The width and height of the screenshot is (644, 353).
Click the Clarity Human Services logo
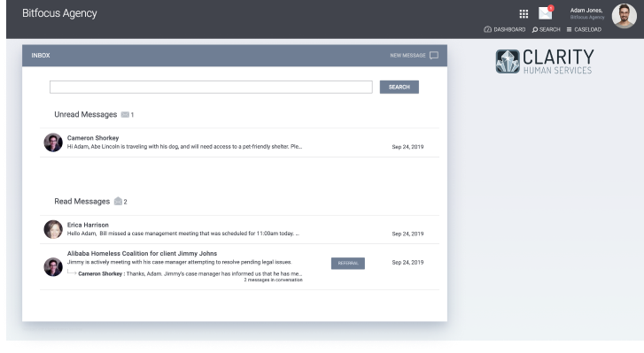(x=545, y=62)
